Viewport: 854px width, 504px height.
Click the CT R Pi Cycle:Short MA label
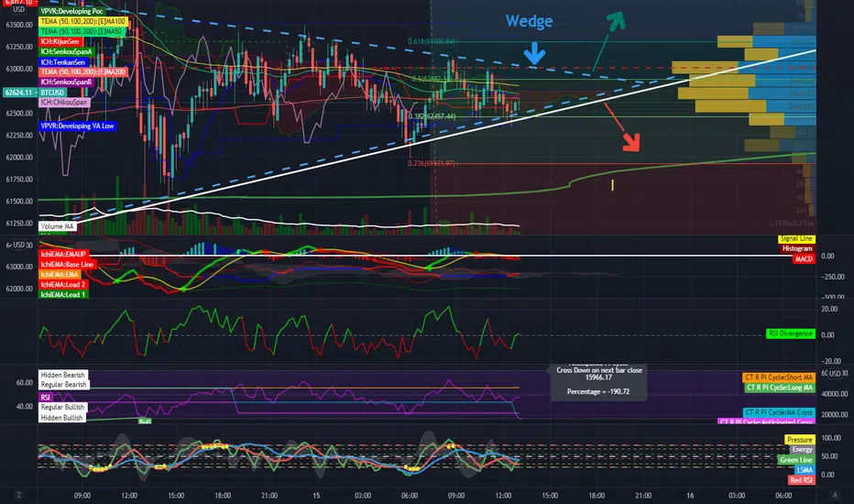click(779, 378)
